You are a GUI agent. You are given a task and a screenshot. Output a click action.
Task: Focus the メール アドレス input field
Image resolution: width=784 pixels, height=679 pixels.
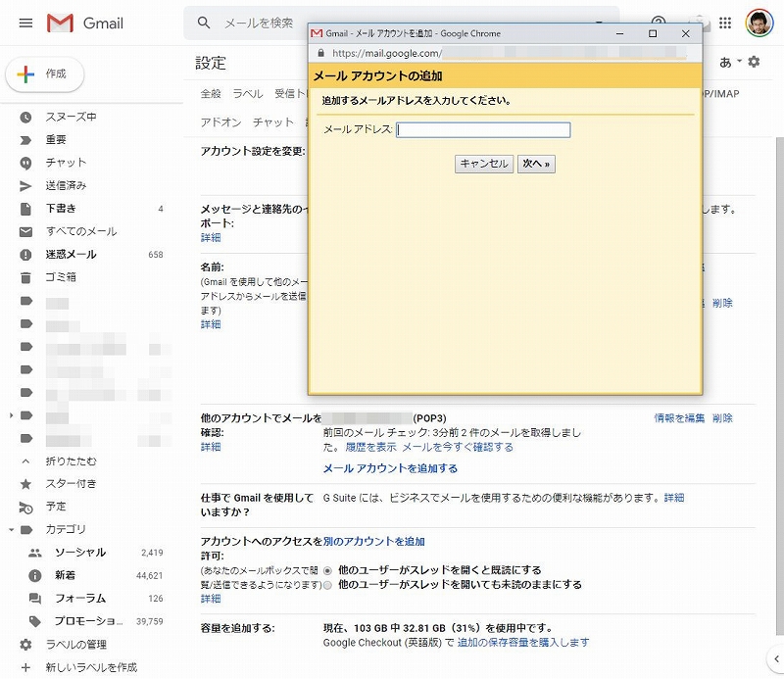click(x=483, y=130)
